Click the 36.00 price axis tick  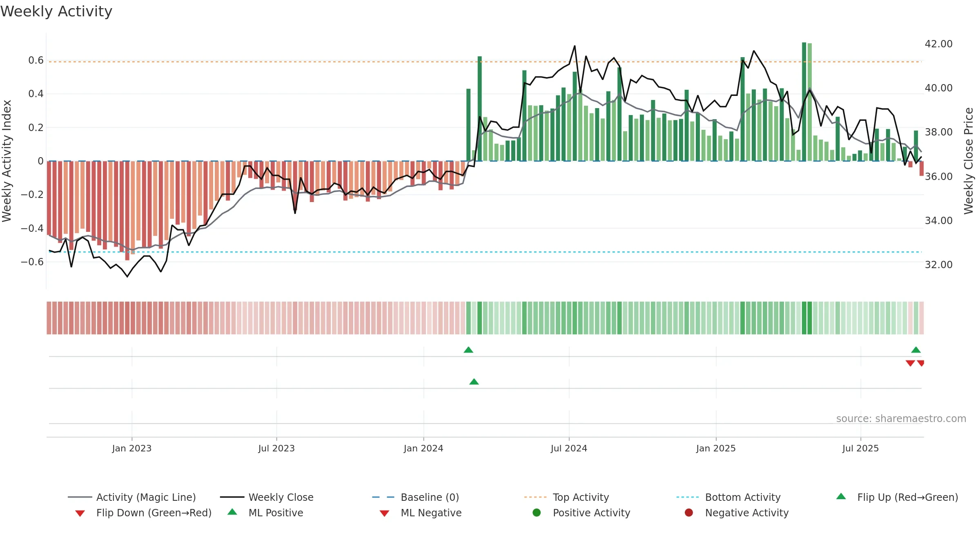938,176
